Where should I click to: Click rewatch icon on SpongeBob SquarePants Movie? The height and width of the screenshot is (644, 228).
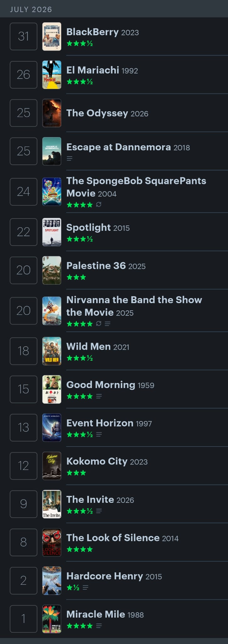coord(99,204)
